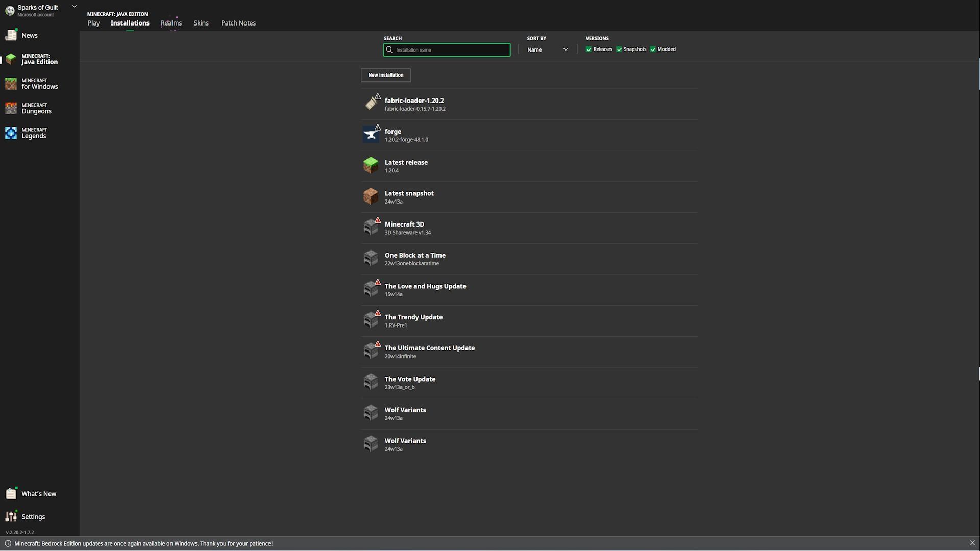Screen dimensions: 980x551
Task: Open Minecraft Dungeons sidebar icon
Action: 11,108
